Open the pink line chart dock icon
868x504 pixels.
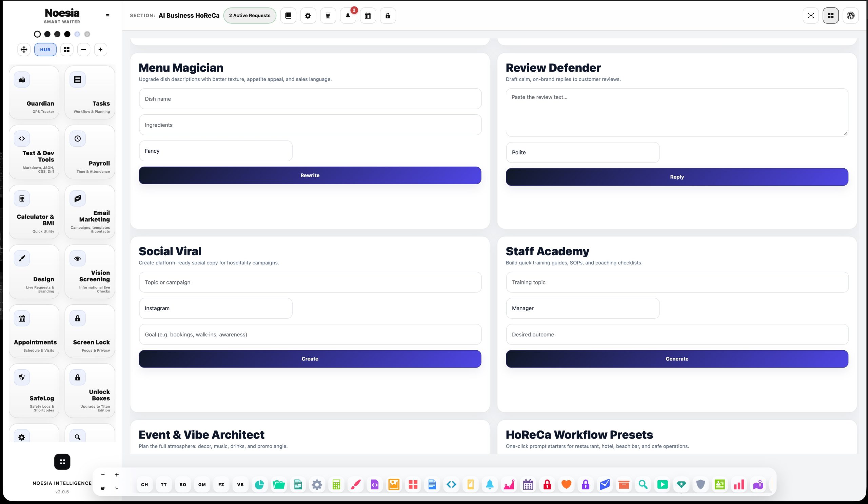[509, 484]
